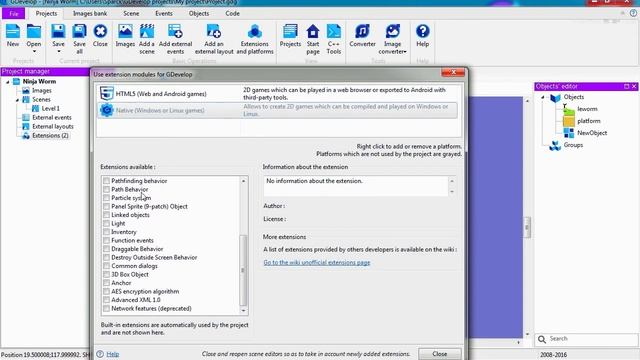Open the wiki unofficial extensions page link
This screenshot has width=640, height=360.
click(x=317, y=262)
